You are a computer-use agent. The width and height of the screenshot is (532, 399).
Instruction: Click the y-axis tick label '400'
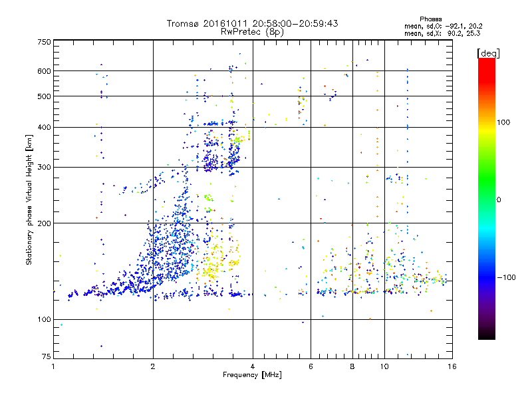44,127
